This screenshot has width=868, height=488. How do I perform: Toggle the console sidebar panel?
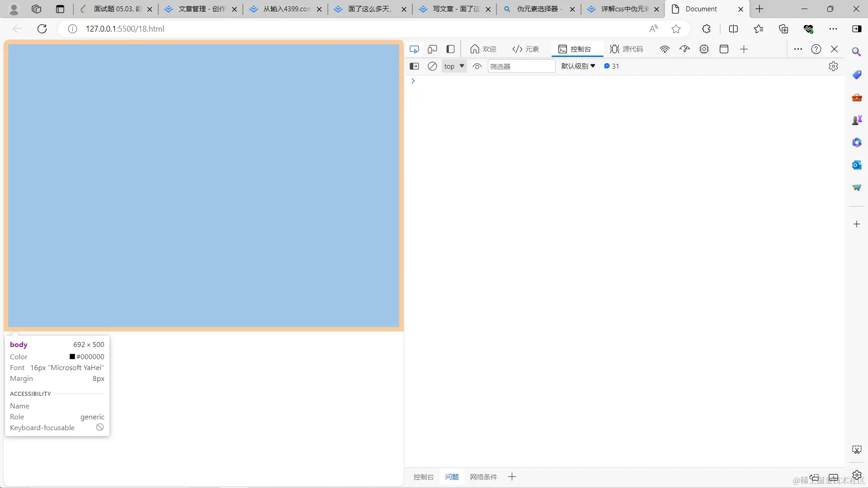click(x=414, y=66)
